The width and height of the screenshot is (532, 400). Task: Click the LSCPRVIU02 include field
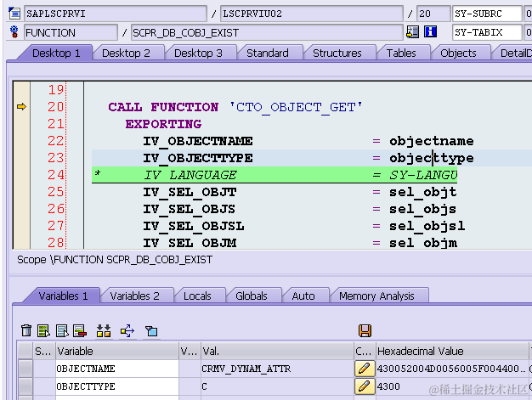(x=311, y=14)
